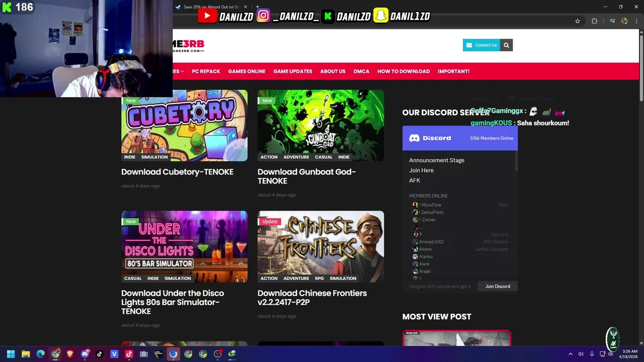Open the black TikTok icon in taskbar
644x362 pixels.
pos(100,354)
